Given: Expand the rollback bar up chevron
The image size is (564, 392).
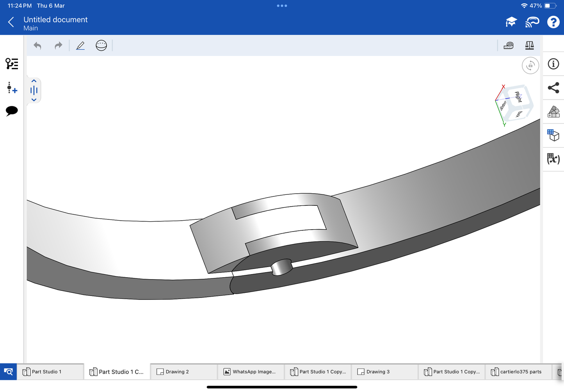Looking at the screenshot, I should click(x=34, y=81).
